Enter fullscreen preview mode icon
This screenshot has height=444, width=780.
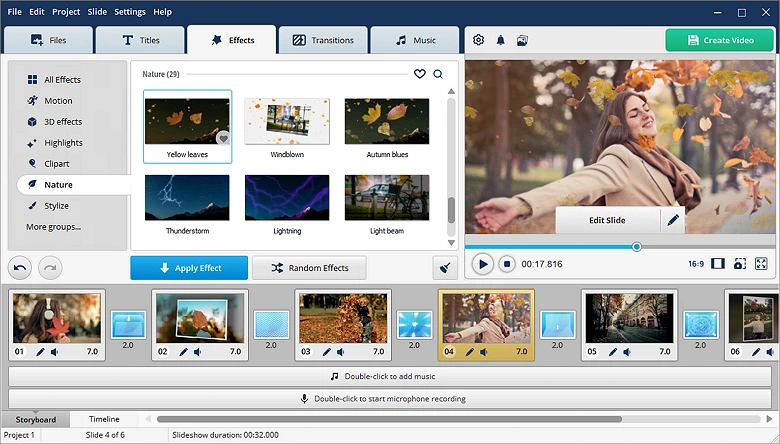(x=761, y=264)
